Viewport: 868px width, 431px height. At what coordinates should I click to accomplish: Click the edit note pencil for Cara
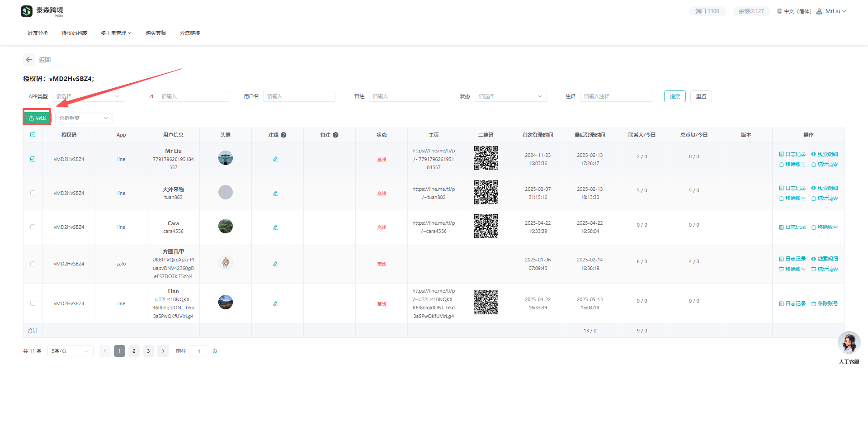click(x=275, y=227)
